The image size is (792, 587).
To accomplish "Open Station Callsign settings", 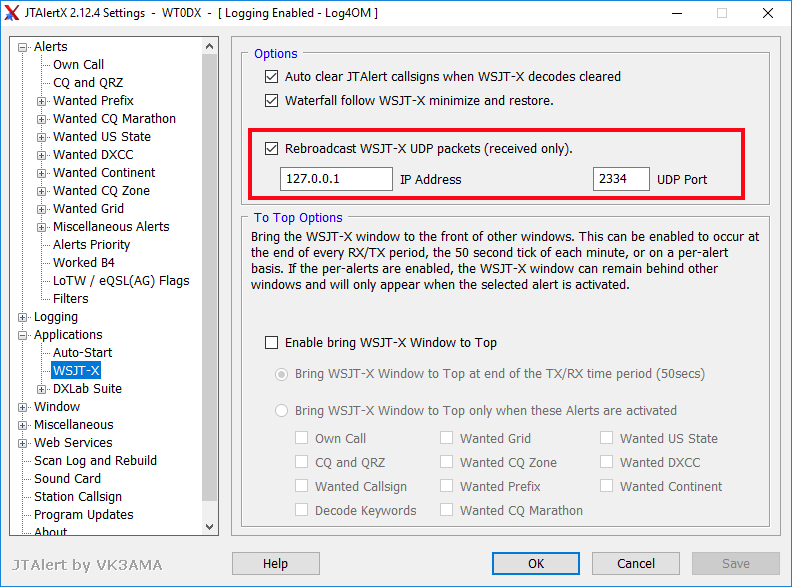I will (x=78, y=497).
